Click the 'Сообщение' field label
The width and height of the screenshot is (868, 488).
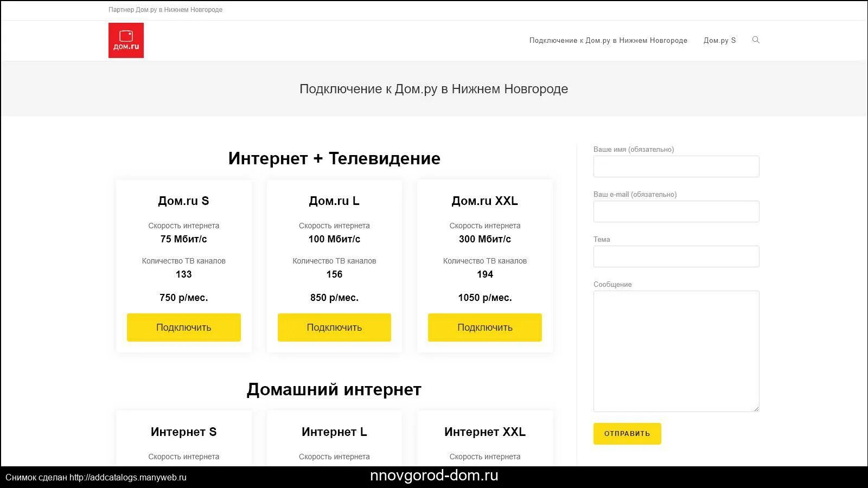[612, 284]
